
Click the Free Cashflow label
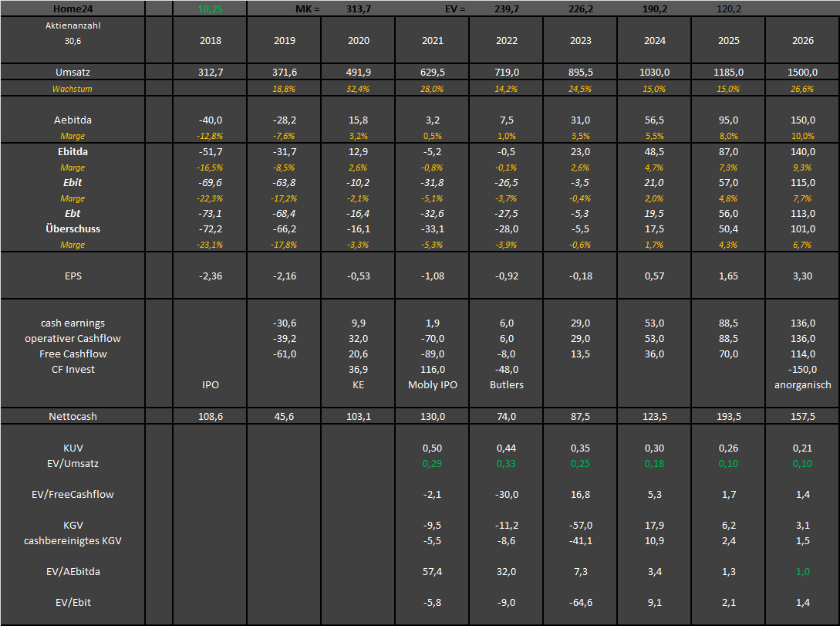73,354
